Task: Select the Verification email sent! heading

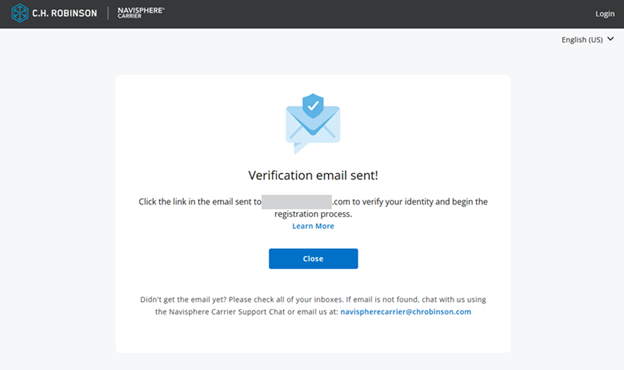Action: coord(313,175)
